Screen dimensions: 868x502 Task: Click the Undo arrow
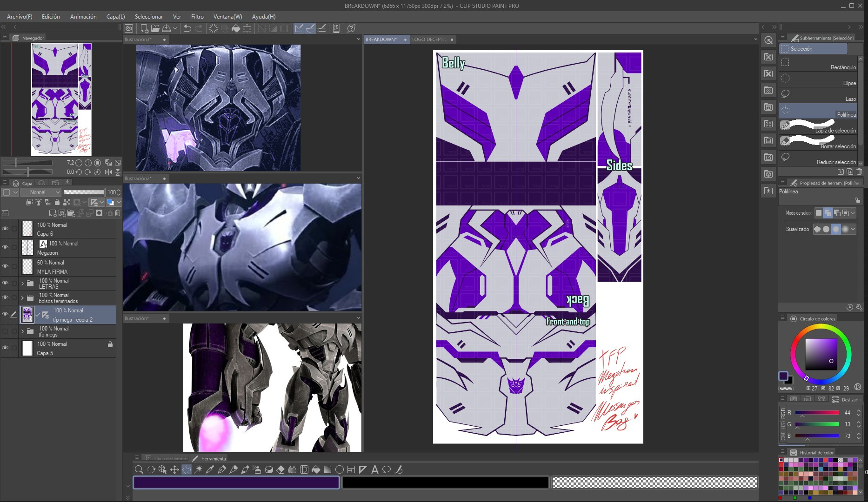(x=187, y=28)
